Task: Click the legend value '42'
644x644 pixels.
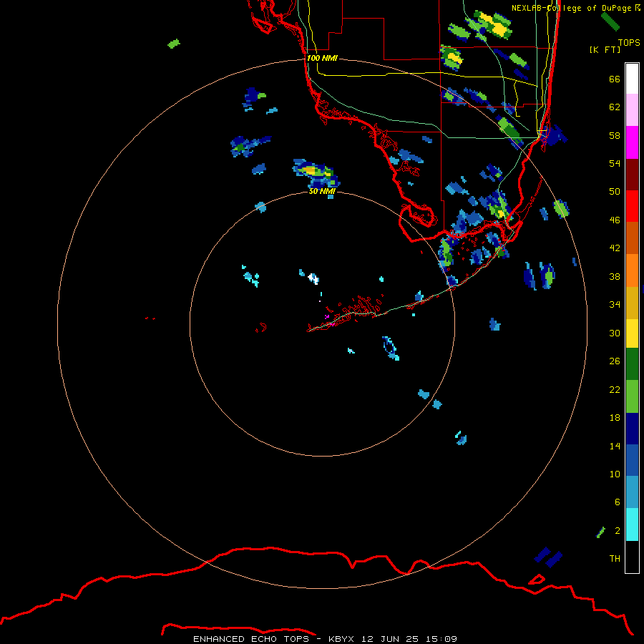Action: pos(615,248)
